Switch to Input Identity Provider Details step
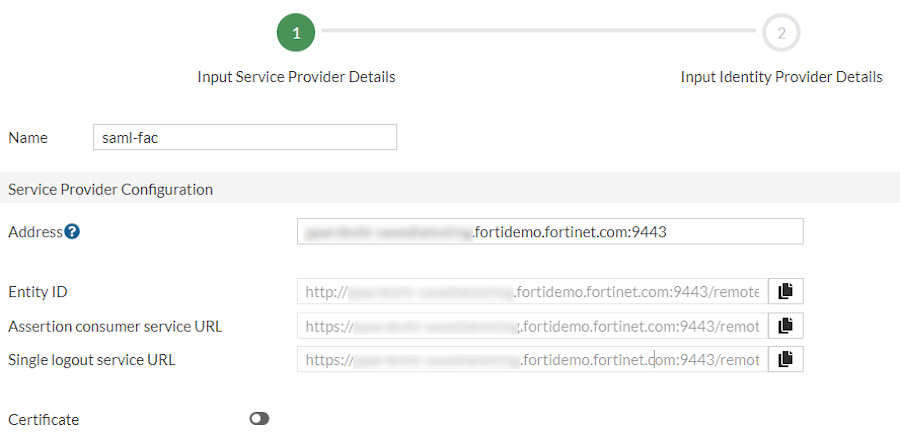900x439 pixels. 781,77
